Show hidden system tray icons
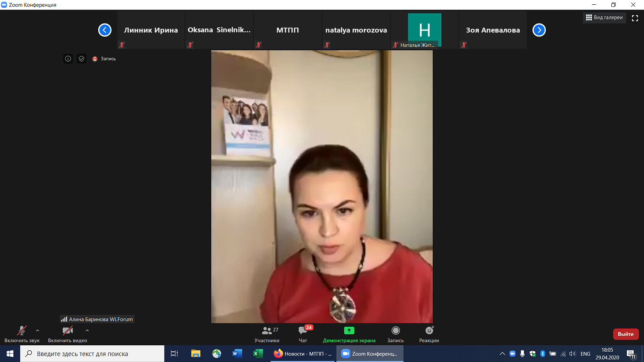The width and height of the screenshot is (644, 362). pyautogui.click(x=502, y=354)
